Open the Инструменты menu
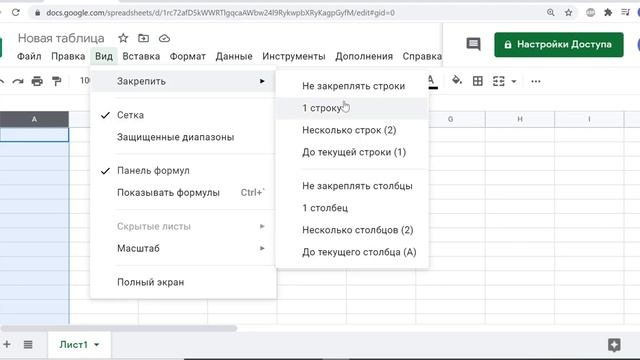The height and width of the screenshot is (360, 640). pyautogui.click(x=294, y=56)
